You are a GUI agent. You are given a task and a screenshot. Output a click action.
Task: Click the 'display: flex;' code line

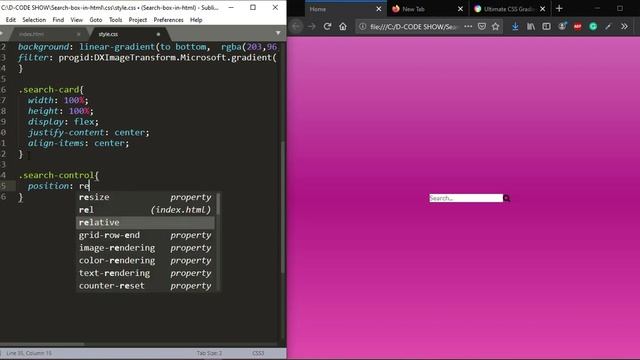click(x=63, y=122)
